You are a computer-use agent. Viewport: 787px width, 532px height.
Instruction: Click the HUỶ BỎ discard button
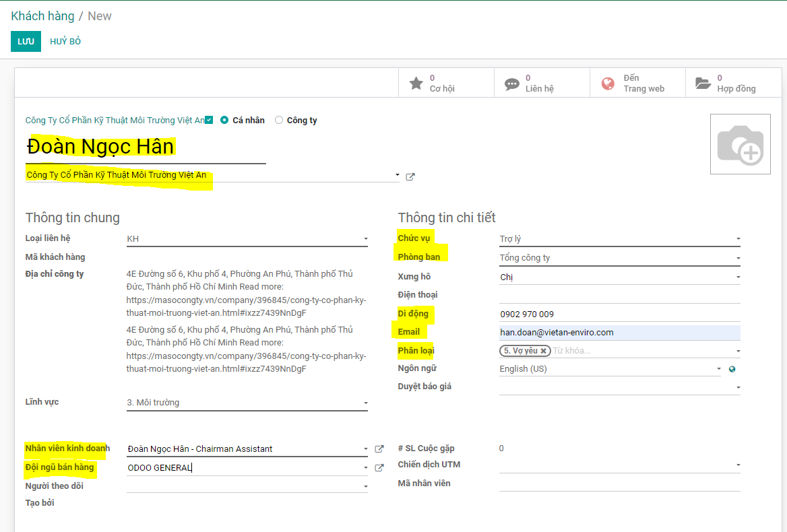tap(65, 42)
